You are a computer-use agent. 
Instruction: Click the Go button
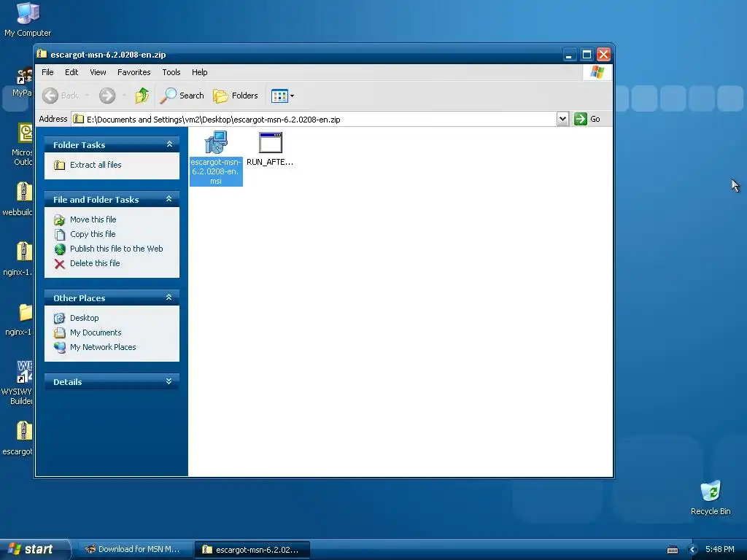[x=587, y=119]
